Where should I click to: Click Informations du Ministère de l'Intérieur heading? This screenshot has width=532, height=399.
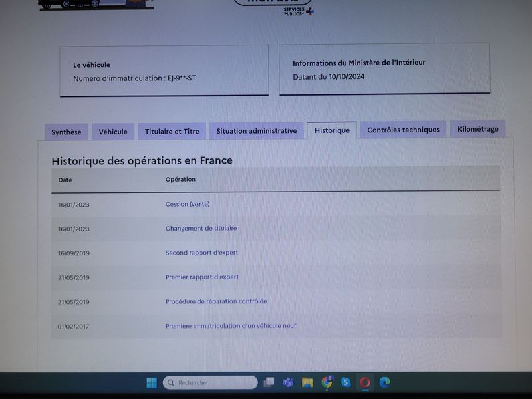coord(358,63)
